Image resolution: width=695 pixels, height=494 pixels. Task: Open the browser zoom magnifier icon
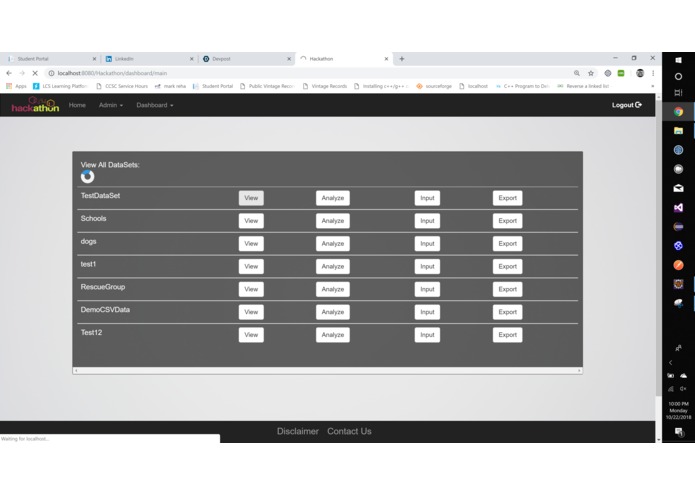point(577,73)
